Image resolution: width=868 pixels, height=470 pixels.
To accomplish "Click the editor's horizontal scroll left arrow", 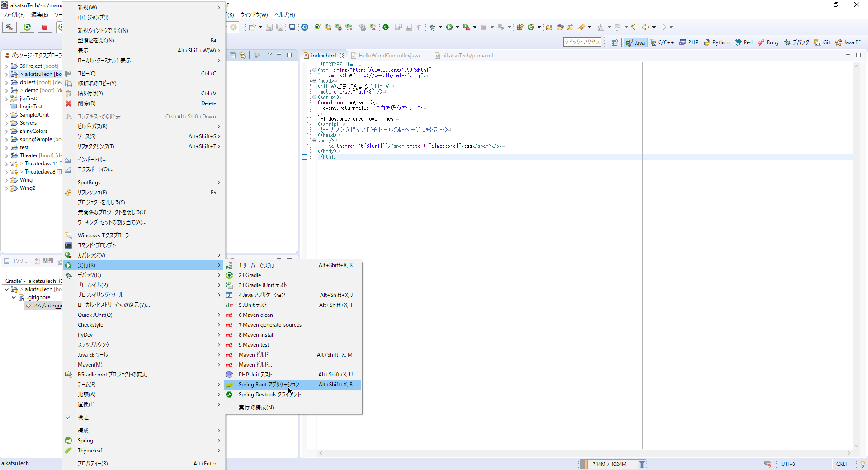I will [321, 453].
